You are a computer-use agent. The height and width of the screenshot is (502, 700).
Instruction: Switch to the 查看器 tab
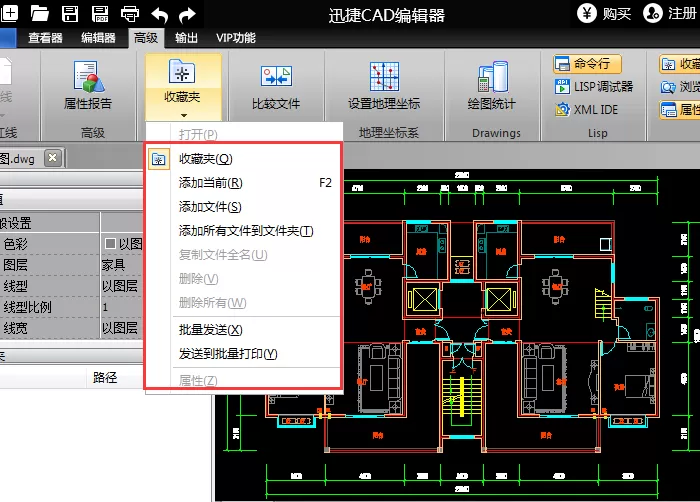click(45, 38)
